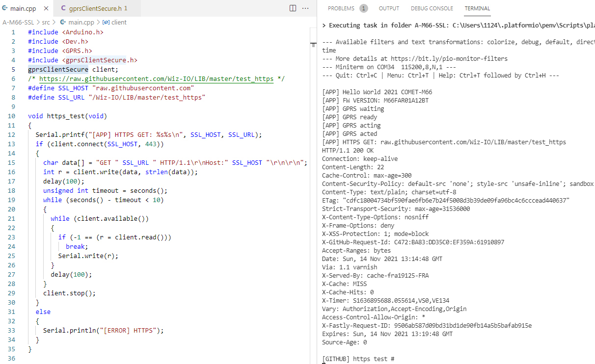Viewport: 595px width, 364px height.
Task: Click the Miniterm on COM34 terminal line
Action: coord(389,67)
